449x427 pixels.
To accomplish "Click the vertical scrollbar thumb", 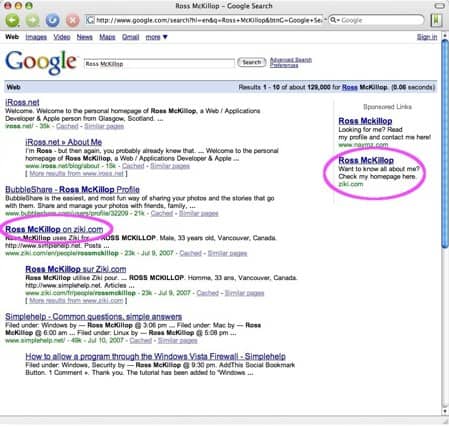I will click(445, 143).
